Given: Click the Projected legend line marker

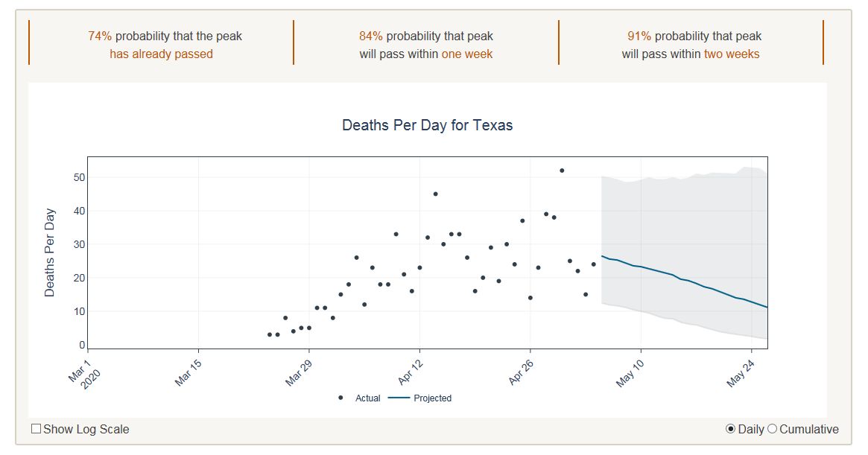Looking at the screenshot, I should point(399,398).
